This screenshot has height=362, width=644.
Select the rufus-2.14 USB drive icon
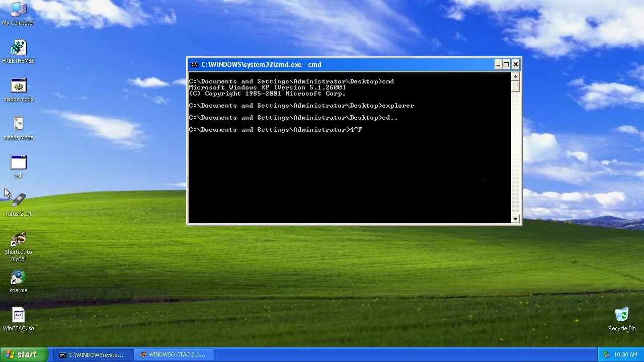[x=18, y=205]
